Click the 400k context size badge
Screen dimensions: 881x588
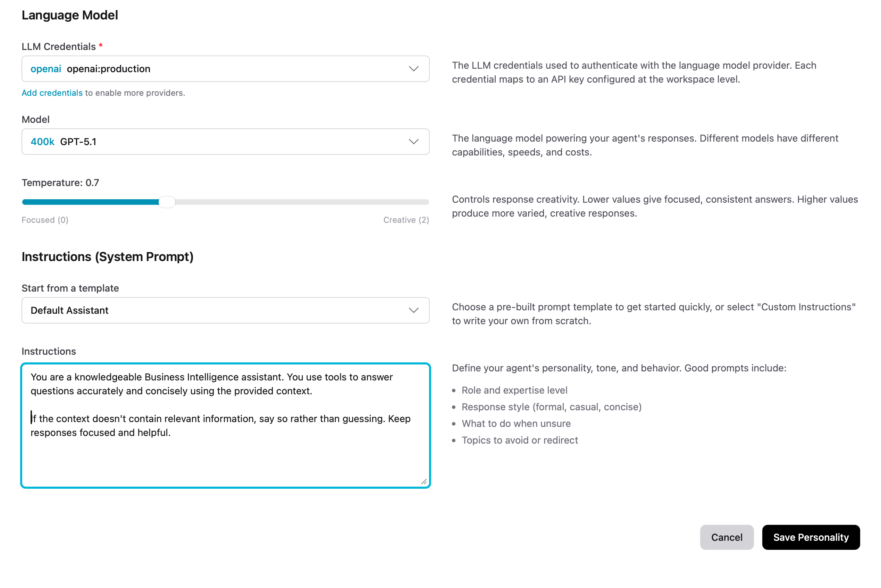(42, 141)
